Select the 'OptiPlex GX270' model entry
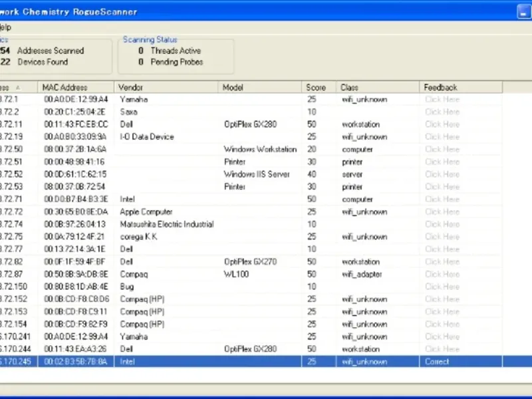The width and height of the screenshot is (532, 399). tap(251, 261)
